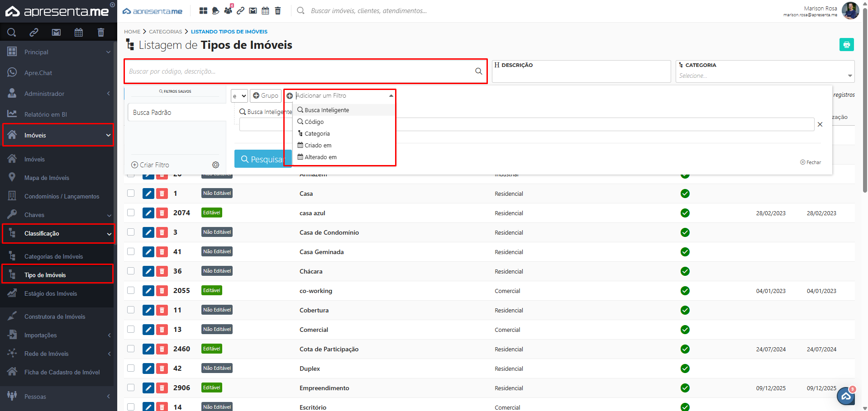Expand the Chaves sidebar menu
868x411 pixels.
click(x=58, y=215)
